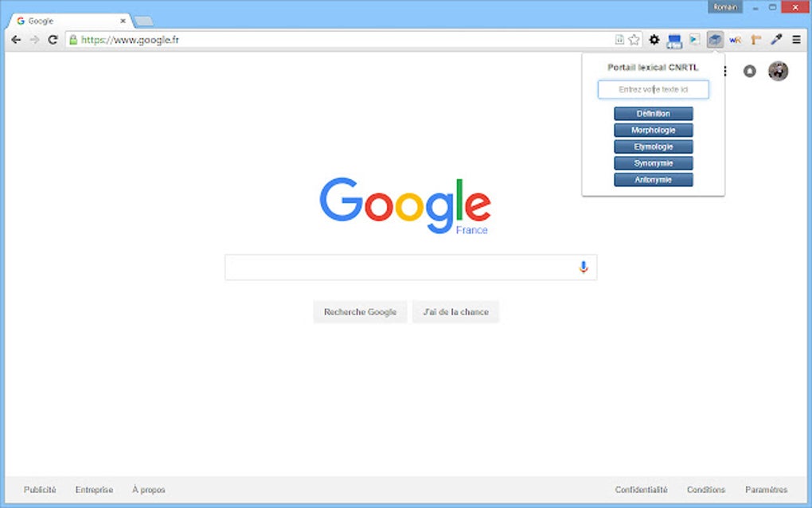Click the orange hammer extension icon

pos(755,39)
